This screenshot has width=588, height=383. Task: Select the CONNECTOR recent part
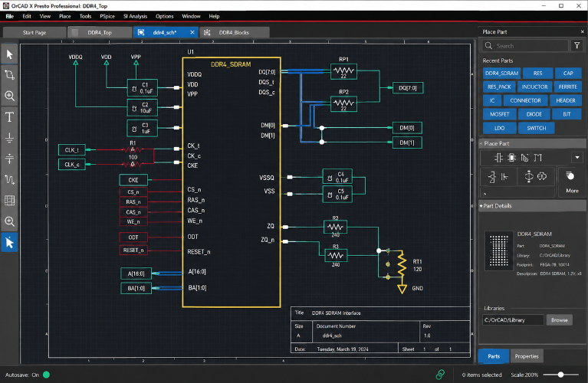pyautogui.click(x=525, y=100)
